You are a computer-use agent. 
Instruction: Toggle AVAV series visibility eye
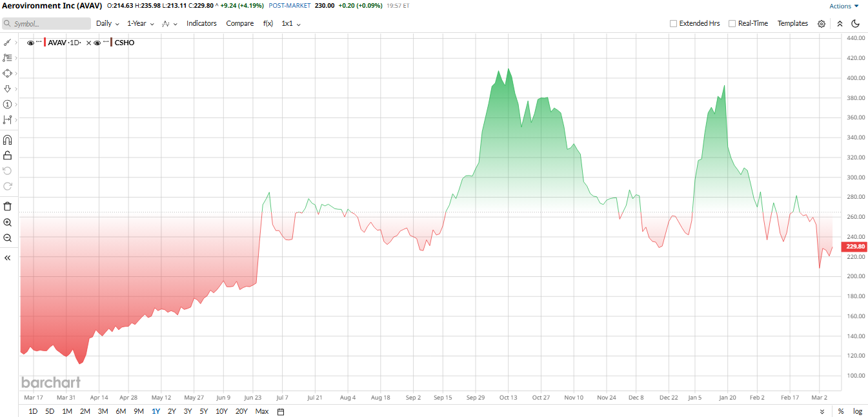[30, 43]
